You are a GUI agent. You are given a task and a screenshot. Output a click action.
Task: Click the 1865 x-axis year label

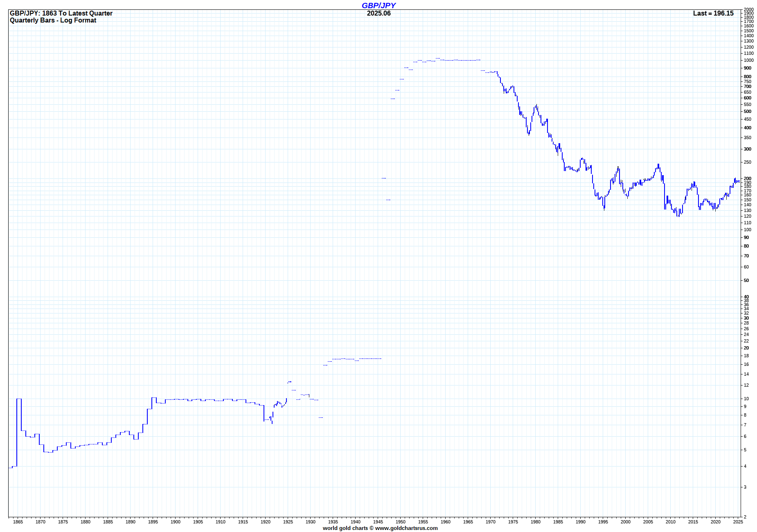(x=18, y=522)
